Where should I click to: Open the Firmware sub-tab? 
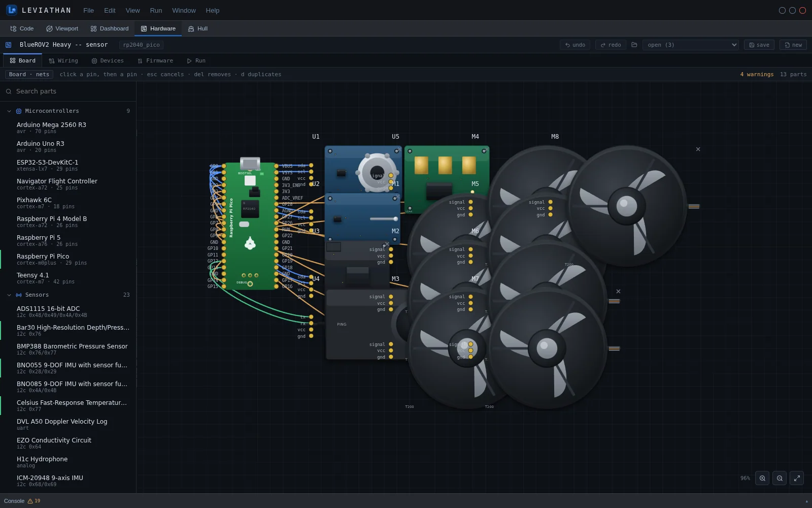click(155, 60)
